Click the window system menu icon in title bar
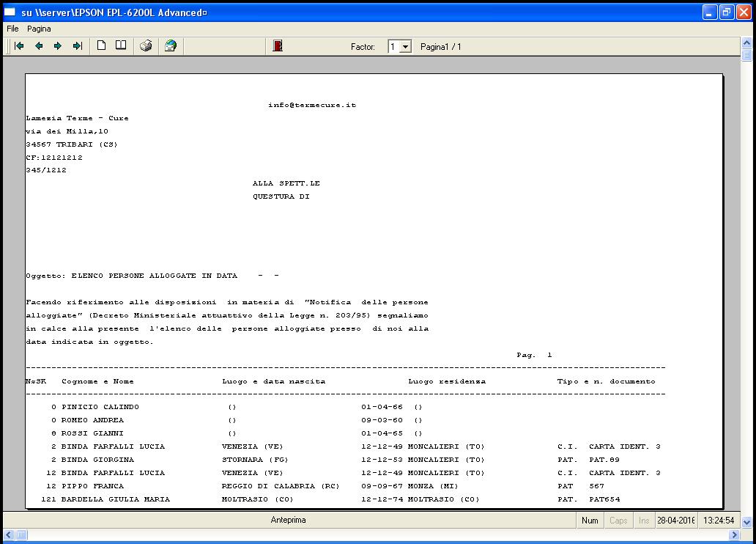The width and height of the screenshot is (756, 544). (x=10, y=12)
